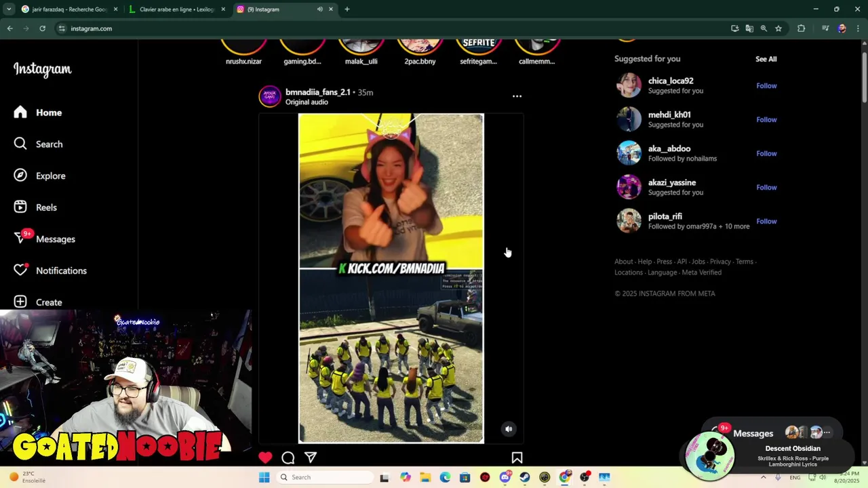Image resolution: width=868 pixels, height=488 pixels.
Task: Open Instagram Home from sidebar
Action: 38,113
